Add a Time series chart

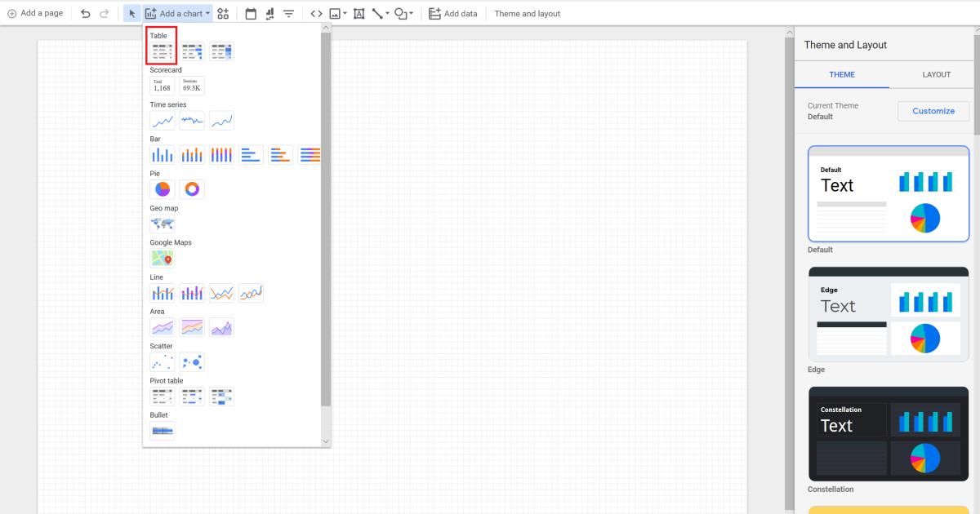[161, 120]
